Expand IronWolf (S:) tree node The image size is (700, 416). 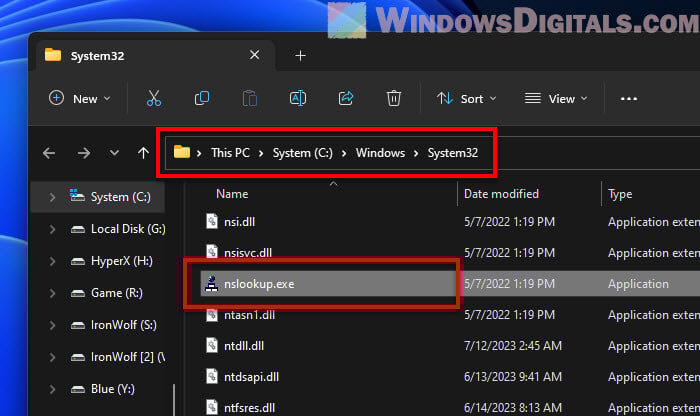click(x=52, y=325)
